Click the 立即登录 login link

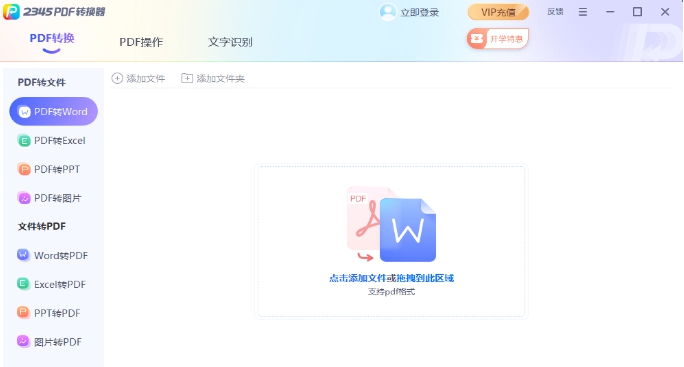pyautogui.click(x=420, y=13)
